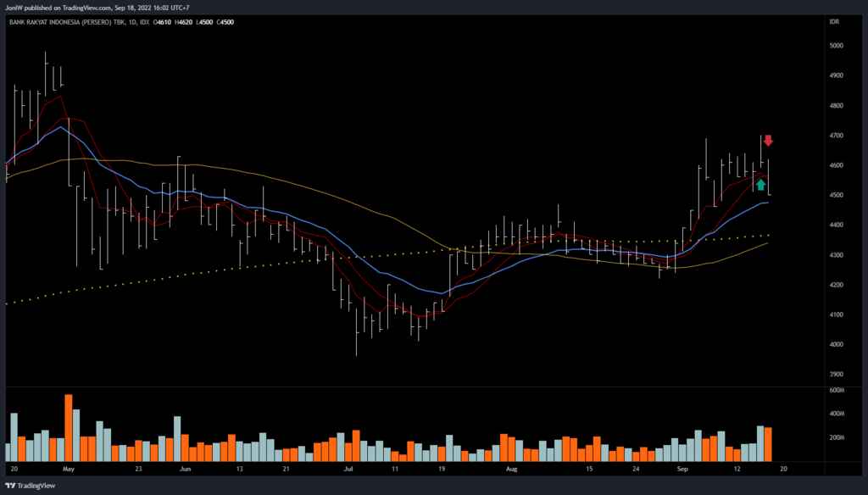This screenshot has width=868, height=495.
Task: Select the May label on time axis
Action: 69,468
